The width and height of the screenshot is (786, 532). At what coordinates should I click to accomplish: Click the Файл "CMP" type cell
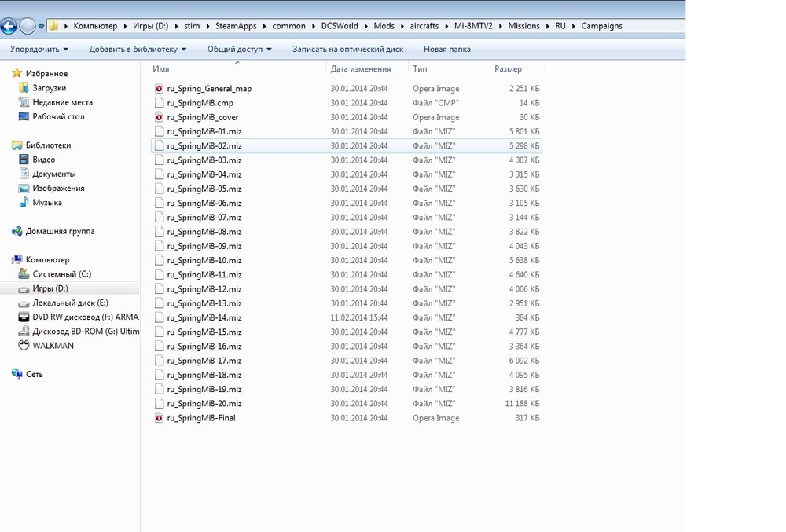435,103
